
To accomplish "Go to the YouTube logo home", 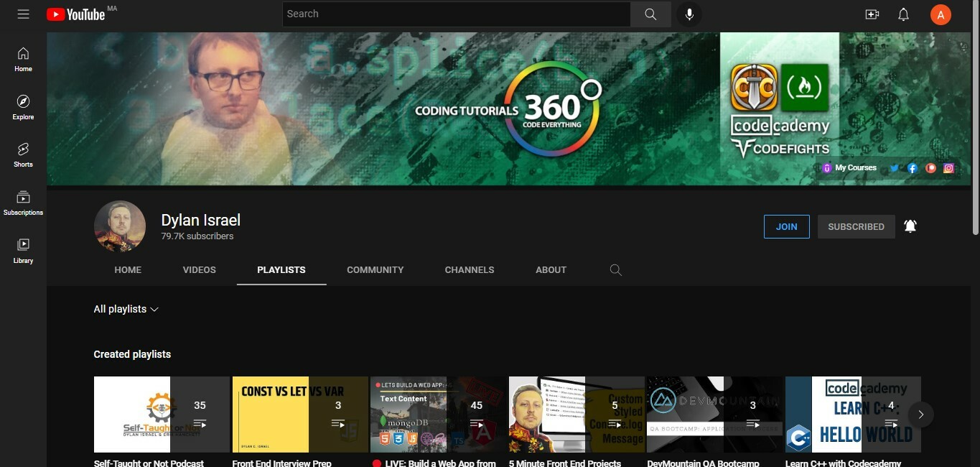I will tap(76, 14).
